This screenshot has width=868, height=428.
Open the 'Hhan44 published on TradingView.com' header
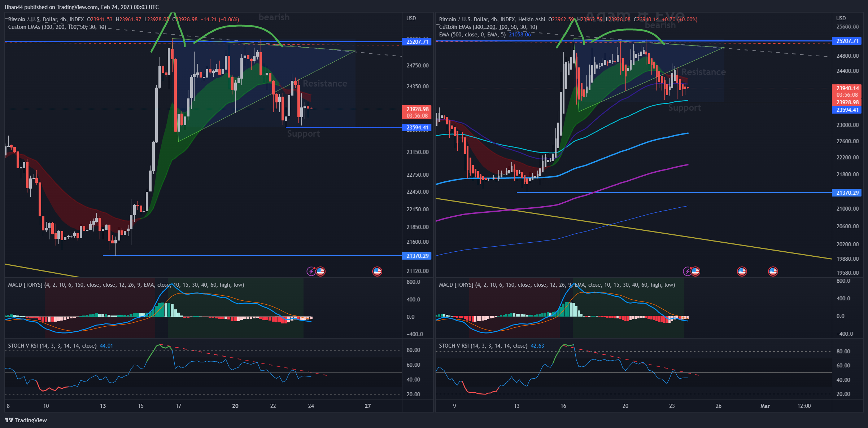tap(82, 7)
